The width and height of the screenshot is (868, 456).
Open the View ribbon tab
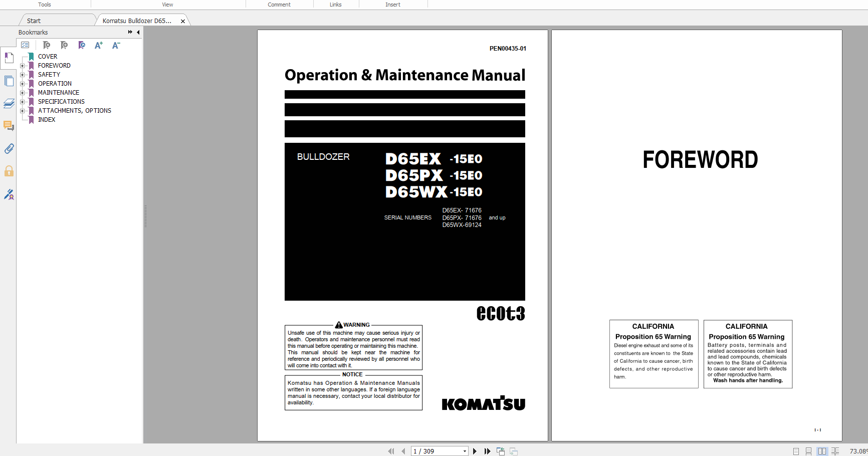pyautogui.click(x=167, y=5)
